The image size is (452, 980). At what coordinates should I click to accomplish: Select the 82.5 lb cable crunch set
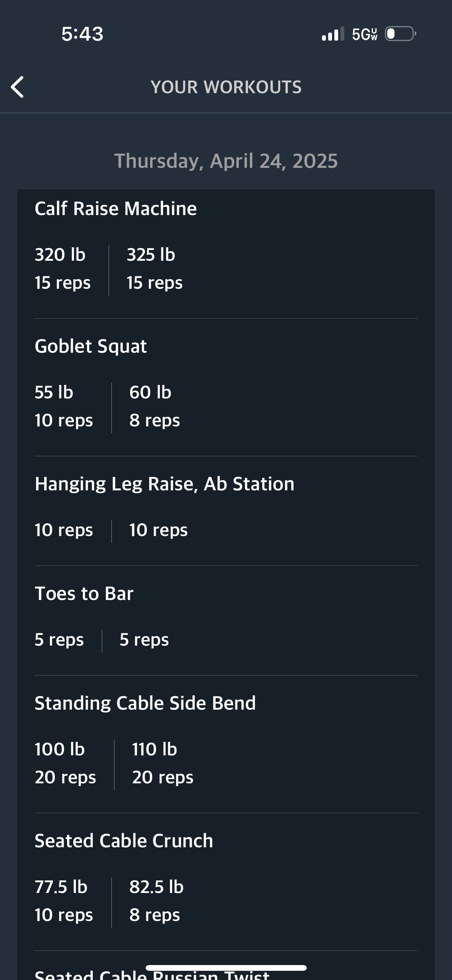point(156,901)
